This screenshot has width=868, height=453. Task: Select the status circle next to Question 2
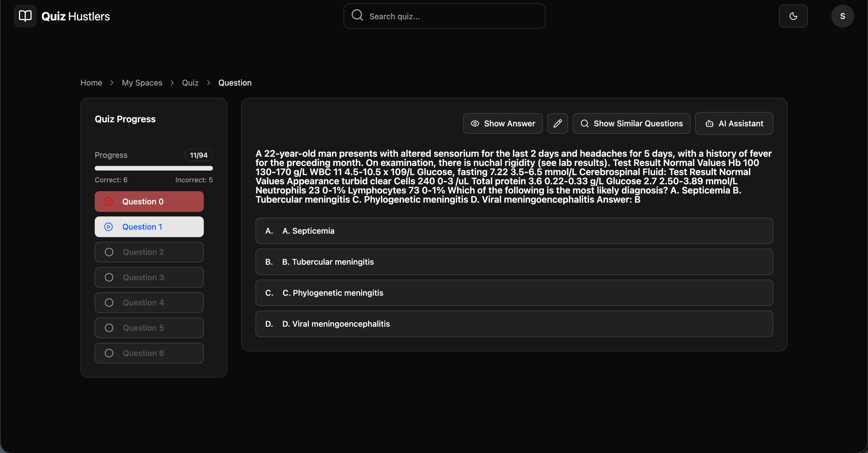[x=108, y=252]
